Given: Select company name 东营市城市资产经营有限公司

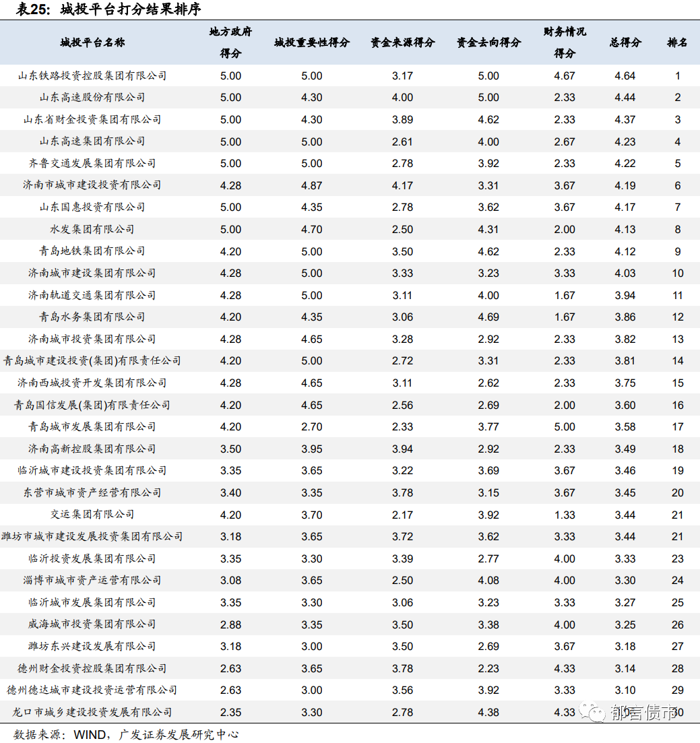Looking at the screenshot, I should pyautogui.click(x=92, y=493).
